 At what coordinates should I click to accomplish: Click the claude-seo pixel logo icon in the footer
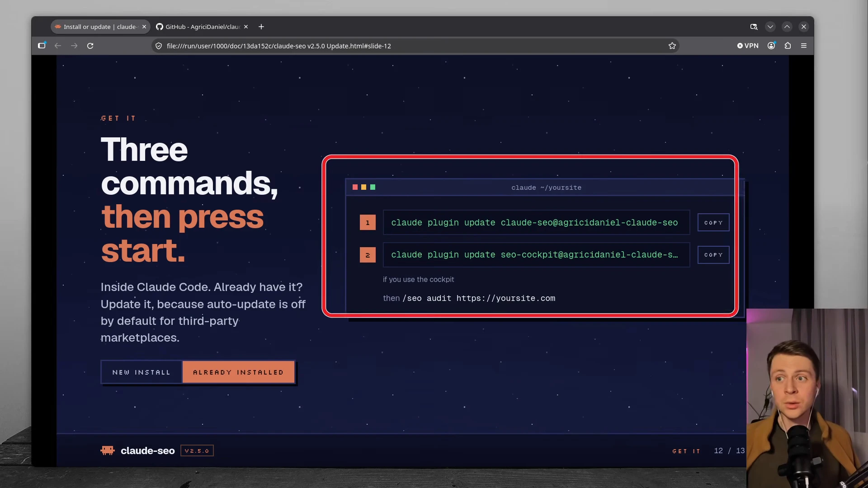[108, 450]
